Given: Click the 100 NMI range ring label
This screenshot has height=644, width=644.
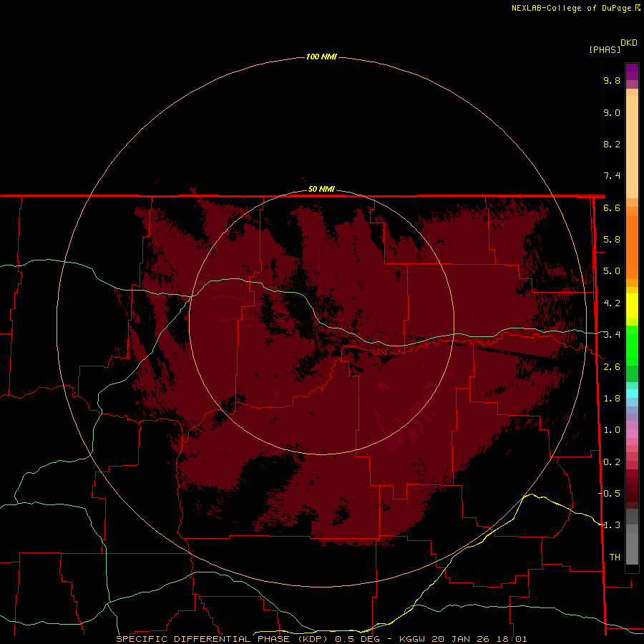Looking at the screenshot, I should click(321, 57).
